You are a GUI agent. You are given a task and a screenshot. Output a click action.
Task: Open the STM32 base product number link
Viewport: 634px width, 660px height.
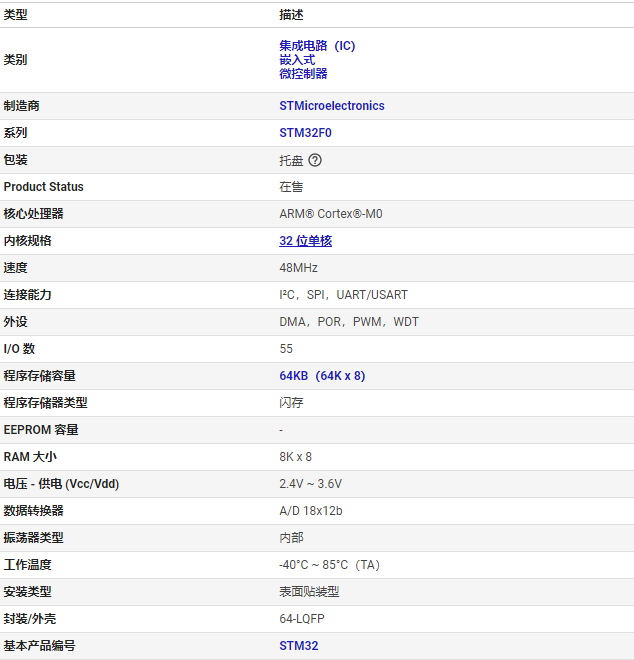(298, 646)
